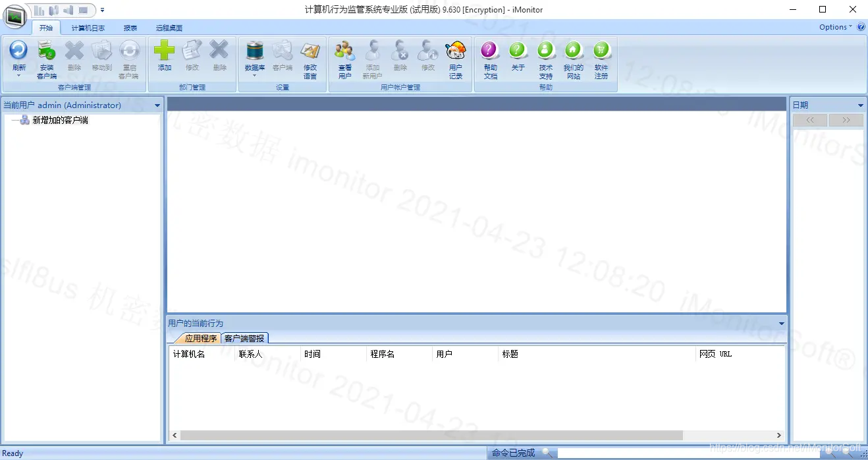Switch to the 计算机日志 ribbon tab

point(88,28)
